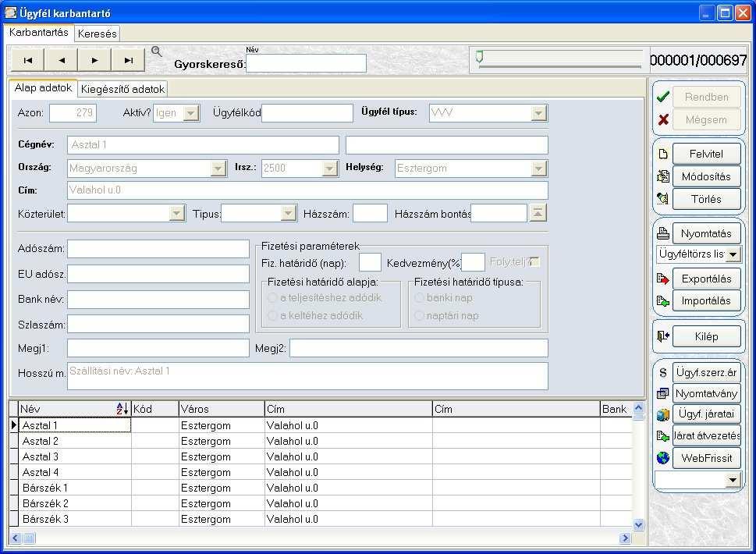Click the form icon beside Nyomtatvány

(x=663, y=394)
